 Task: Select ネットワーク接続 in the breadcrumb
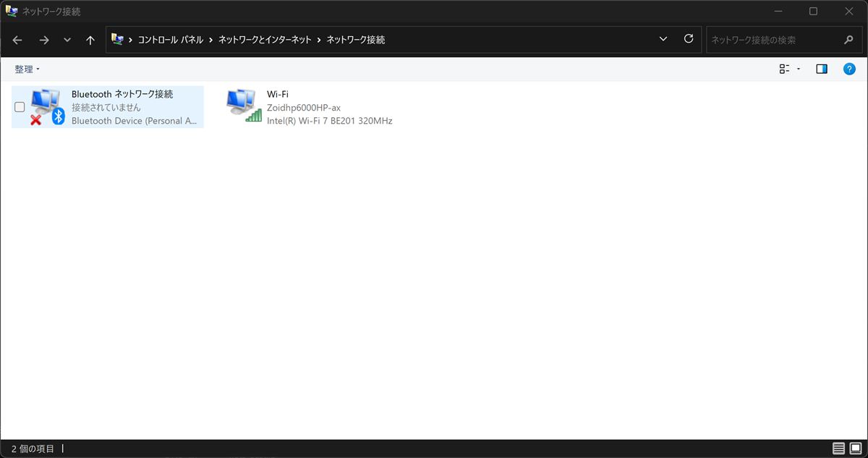pos(356,40)
